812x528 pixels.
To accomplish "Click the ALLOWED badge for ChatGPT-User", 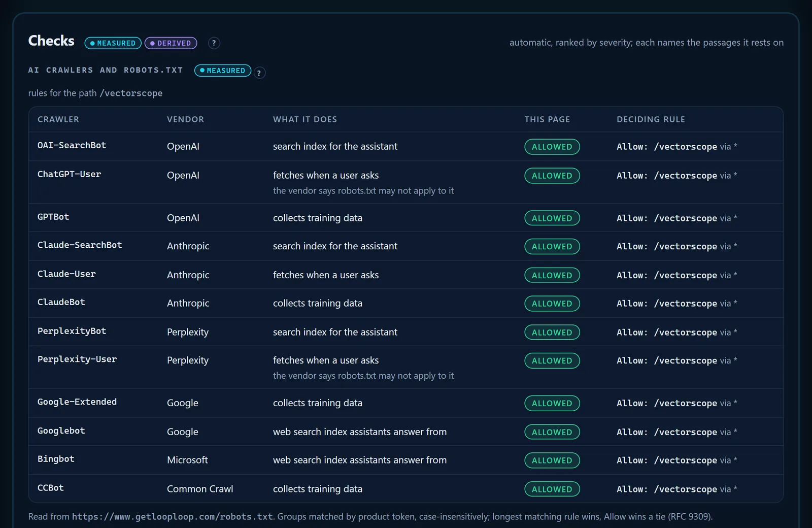I will 552,176.
